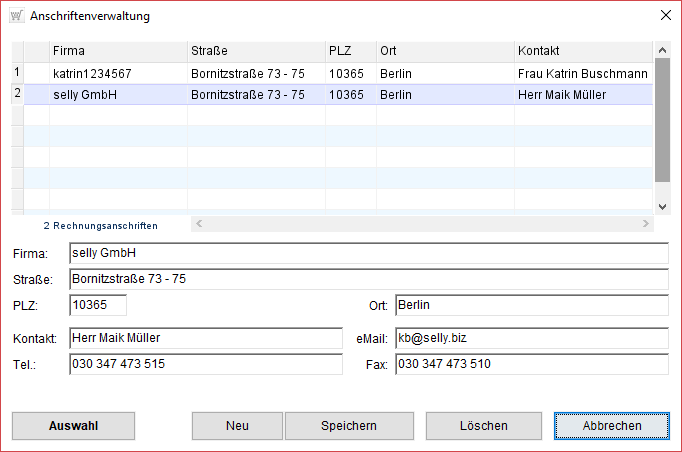Click the Tel. number field
Image resolution: width=682 pixels, height=452 pixels.
click(205, 364)
